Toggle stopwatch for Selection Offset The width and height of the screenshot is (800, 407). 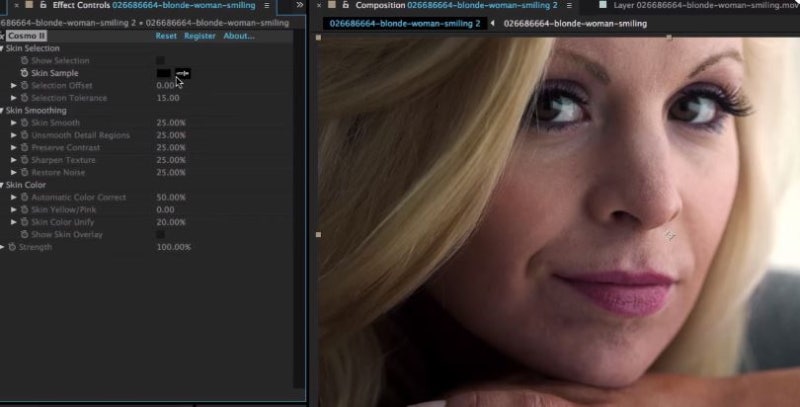point(24,86)
